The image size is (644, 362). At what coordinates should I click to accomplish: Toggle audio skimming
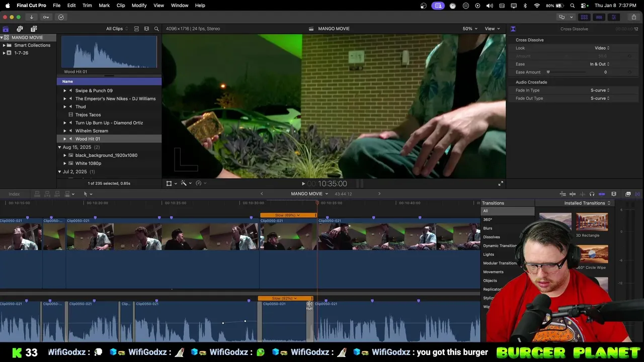pos(582,194)
